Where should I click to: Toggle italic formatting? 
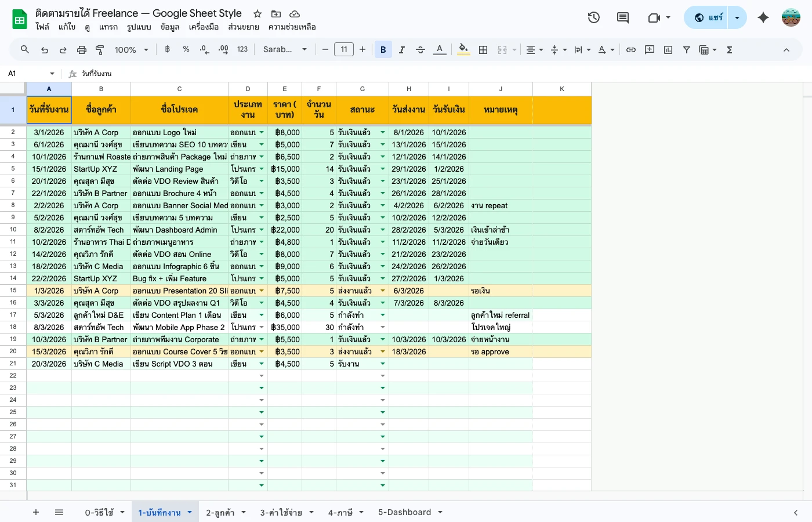pyautogui.click(x=401, y=50)
